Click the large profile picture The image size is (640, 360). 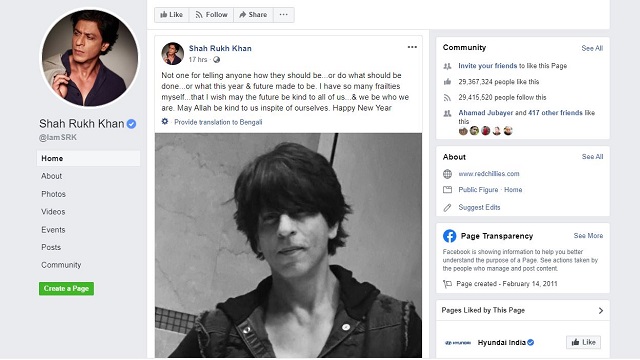pos(89,58)
